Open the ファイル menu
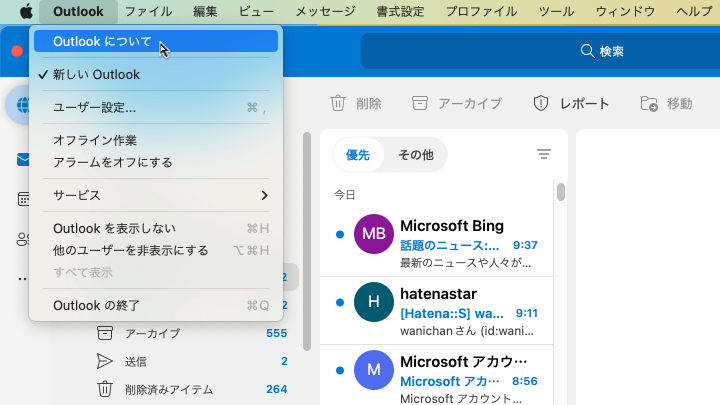This screenshot has height=405, width=720. (148, 11)
